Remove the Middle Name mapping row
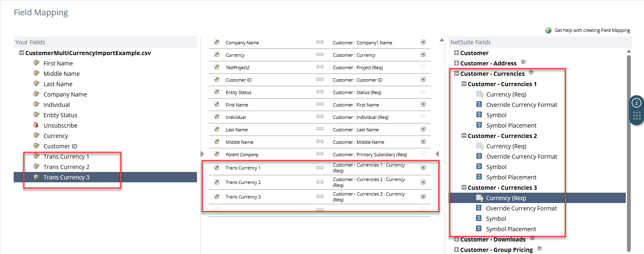 [423, 142]
